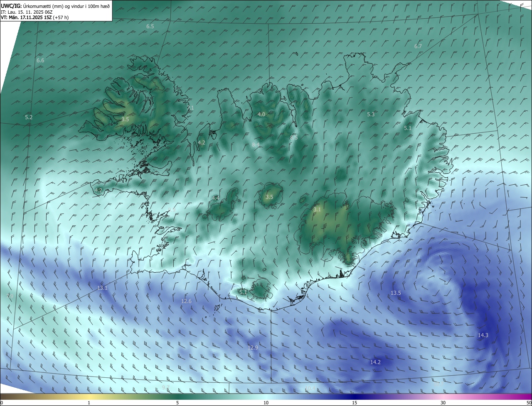532x406 pixels.
Task: Click the 50 tick on the colour scale
Action: (529, 403)
